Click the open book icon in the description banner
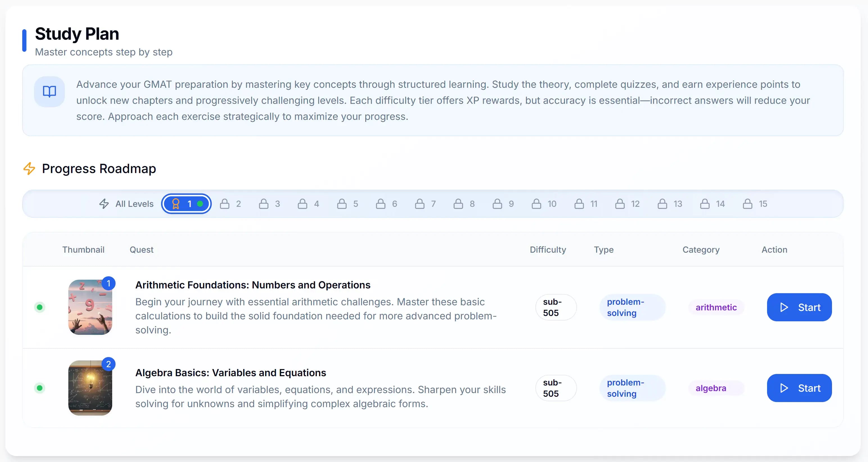This screenshot has height=462, width=868. pyautogui.click(x=49, y=91)
